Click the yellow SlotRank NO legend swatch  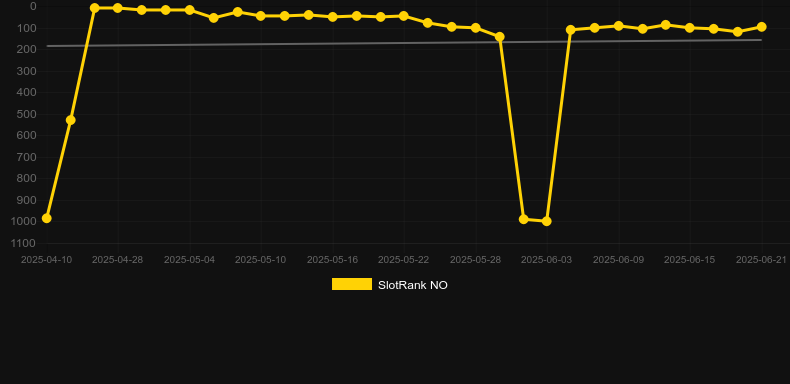pos(352,284)
